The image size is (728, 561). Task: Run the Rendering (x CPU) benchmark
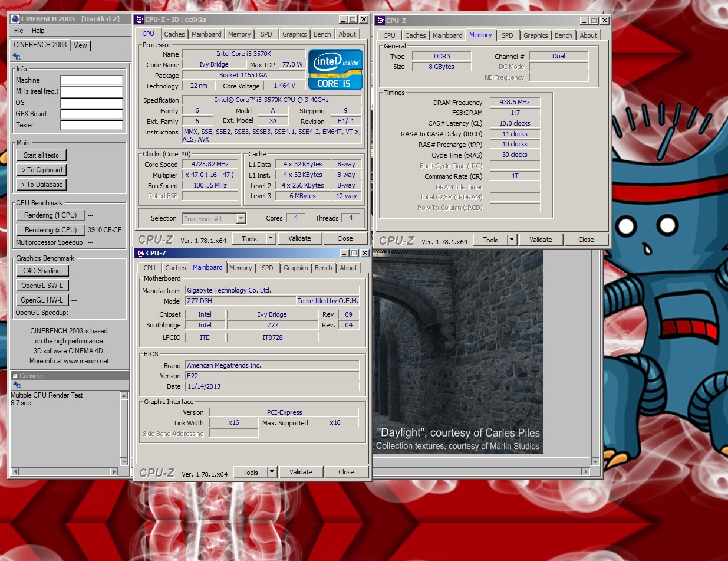pyautogui.click(x=51, y=230)
